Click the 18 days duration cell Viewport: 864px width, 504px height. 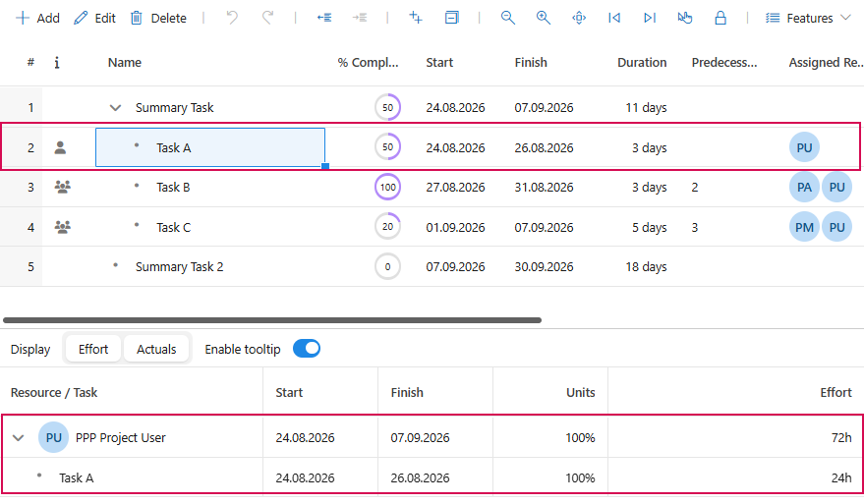[646, 267]
